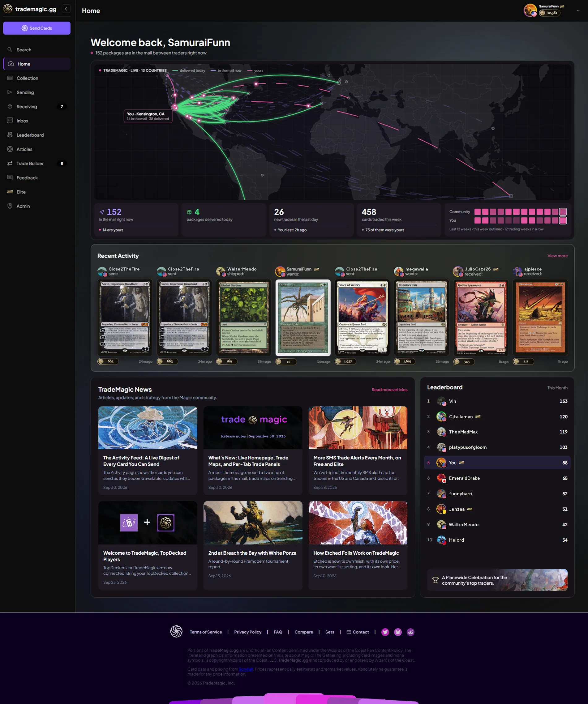Viewport: 588px width, 704px height.
Task: Click the Elite badge icon in sidebar
Action: pyautogui.click(x=10, y=192)
